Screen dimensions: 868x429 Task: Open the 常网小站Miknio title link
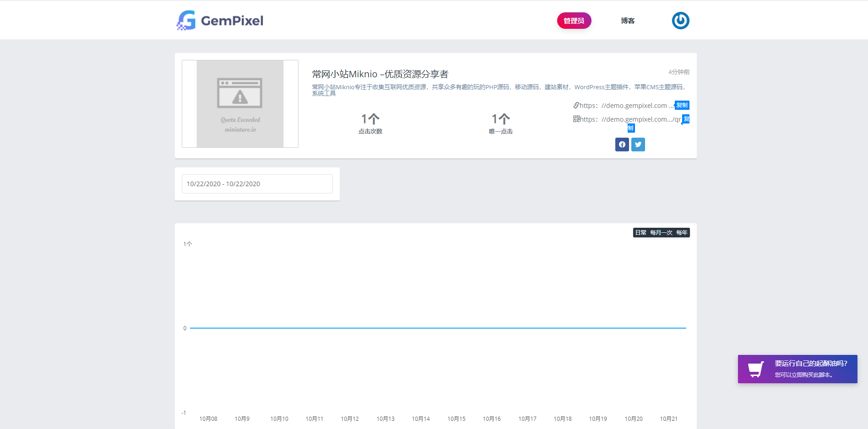380,74
